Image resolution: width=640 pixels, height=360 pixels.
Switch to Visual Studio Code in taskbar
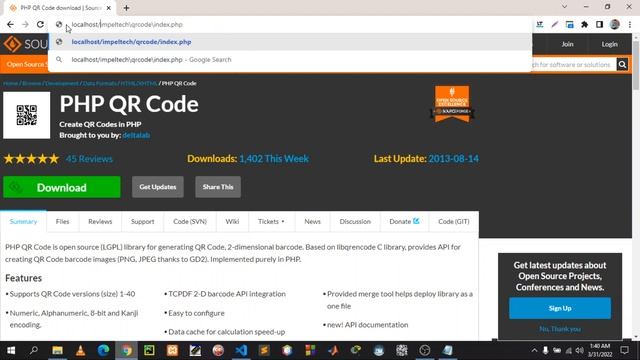tap(241, 350)
